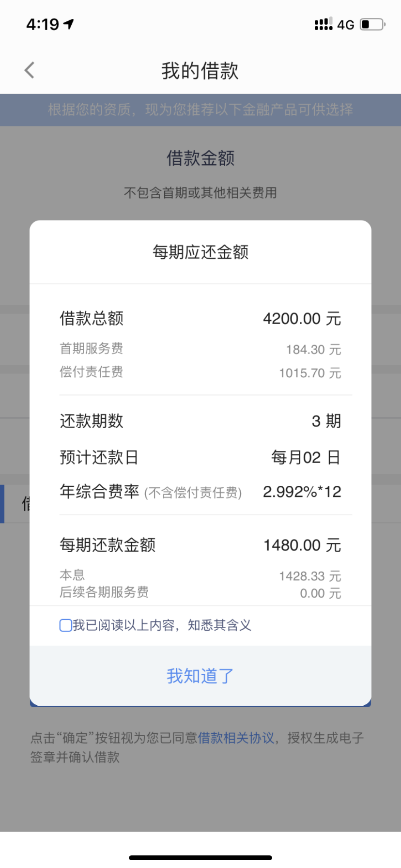Screen dimensions: 401x868
Task: Tap the 4G network indicator
Action: point(346,25)
